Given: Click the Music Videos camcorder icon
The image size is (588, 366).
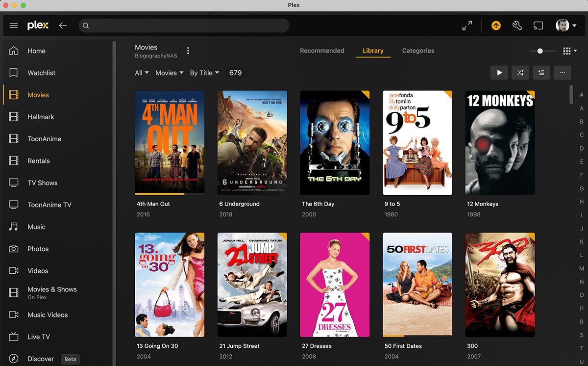Looking at the screenshot, I should (14, 314).
